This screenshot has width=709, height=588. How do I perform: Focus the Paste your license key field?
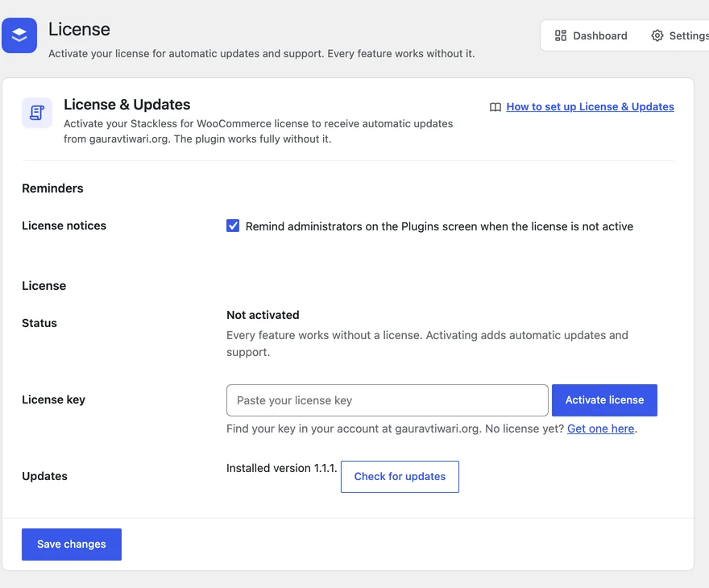(388, 400)
